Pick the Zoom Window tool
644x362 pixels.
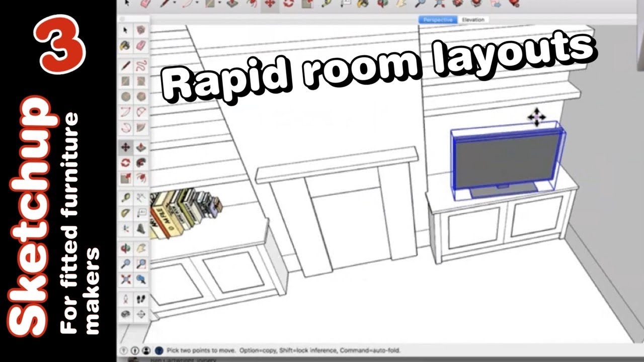tap(141, 263)
